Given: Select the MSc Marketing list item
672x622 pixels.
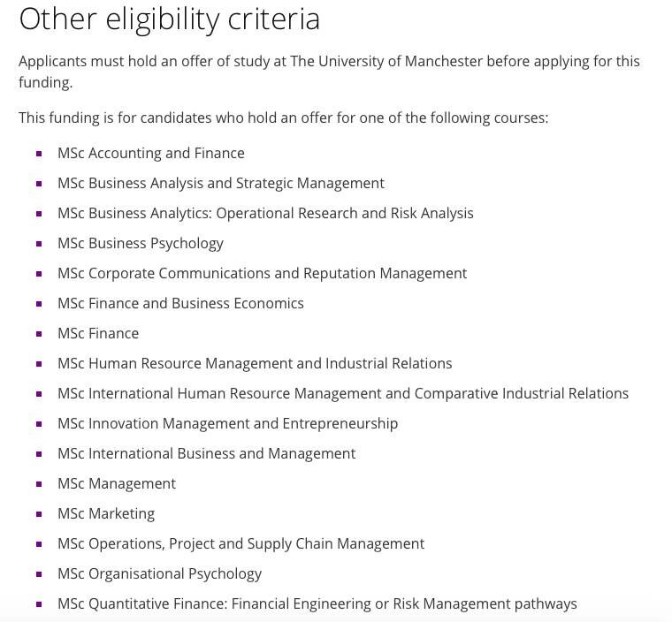Looking at the screenshot, I should coord(106,513).
